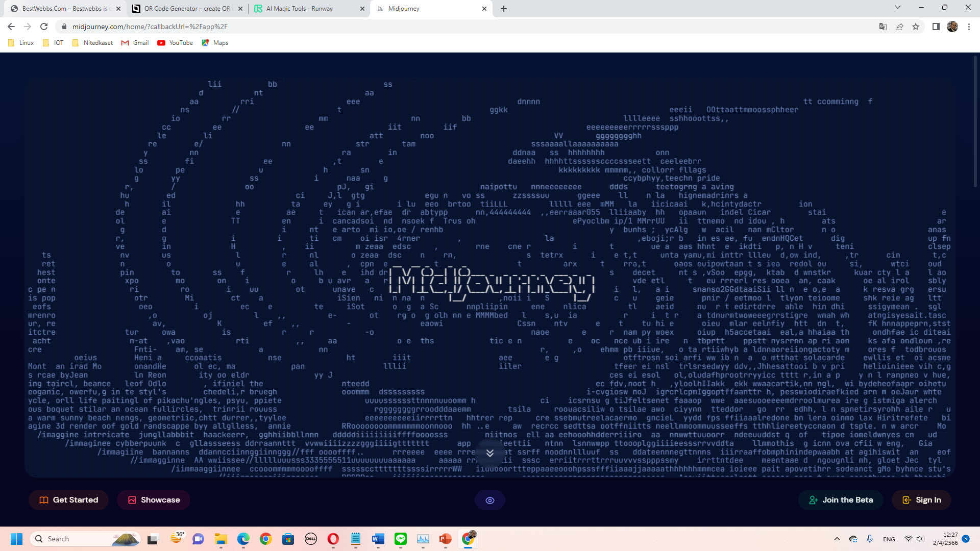
Task: Click the share page icon
Action: pyautogui.click(x=899, y=27)
